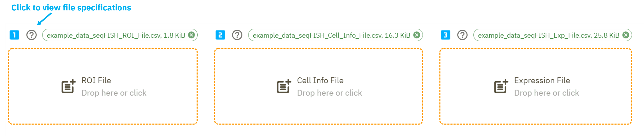Select the blue step 2 badge

pos(220,35)
